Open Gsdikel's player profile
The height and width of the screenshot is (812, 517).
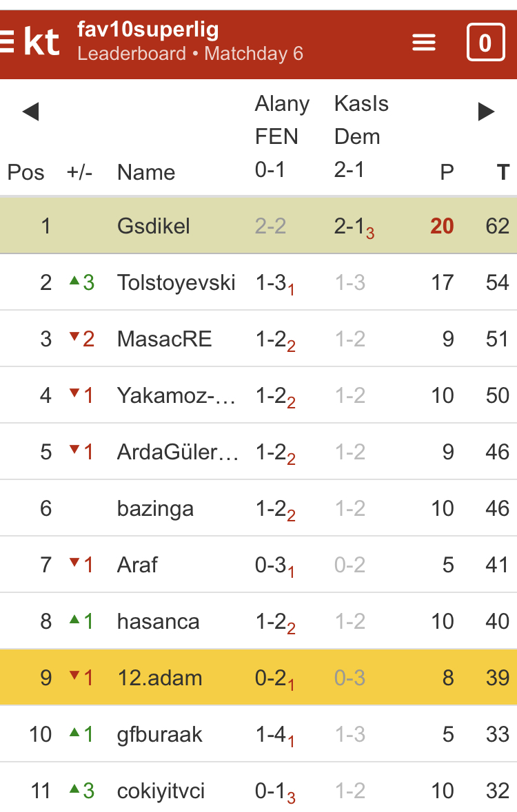coord(154,226)
